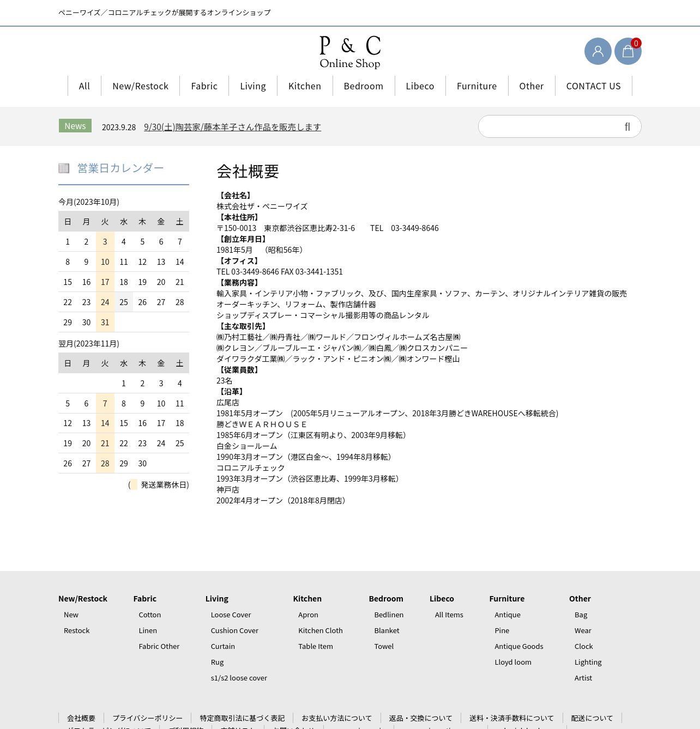Click the 発送業務休日 legend color swatch

coord(134,485)
